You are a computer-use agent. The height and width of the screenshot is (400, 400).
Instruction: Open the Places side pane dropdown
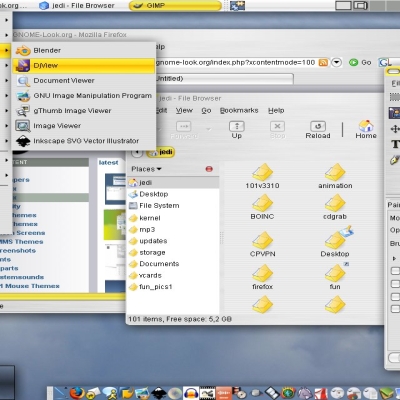pyautogui.click(x=146, y=169)
